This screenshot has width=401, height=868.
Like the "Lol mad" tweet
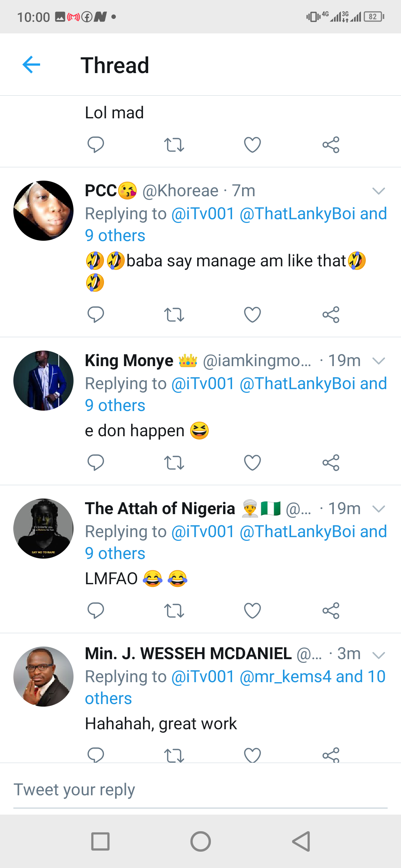(x=252, y=145)
